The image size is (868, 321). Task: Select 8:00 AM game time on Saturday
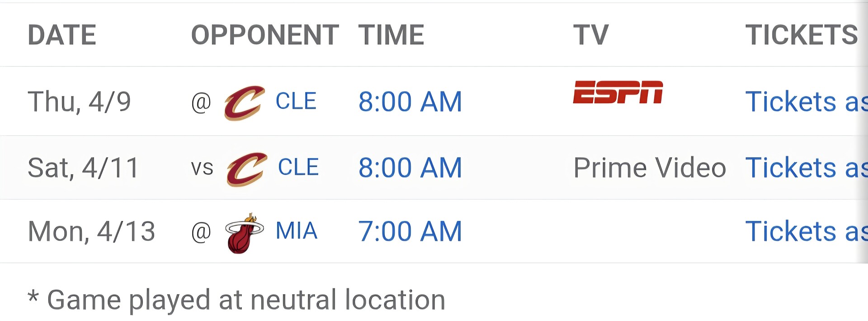[x=410, y=168]
